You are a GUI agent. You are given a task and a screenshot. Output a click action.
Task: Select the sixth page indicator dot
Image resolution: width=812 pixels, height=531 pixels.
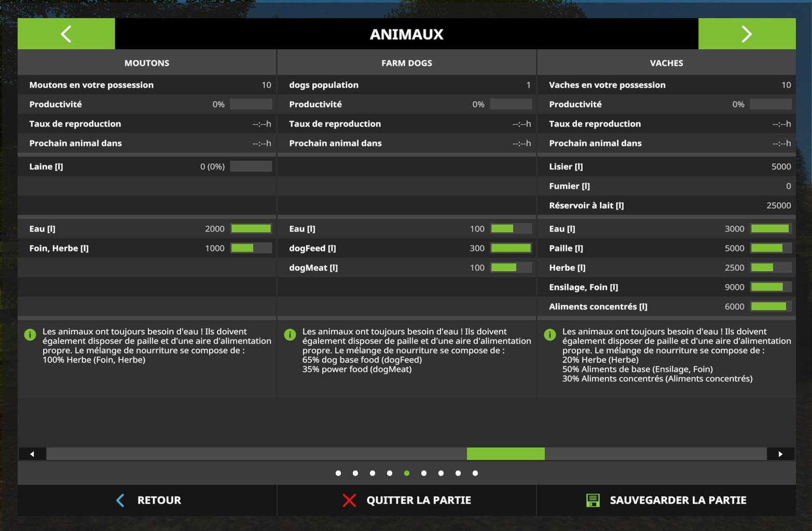pos(424,473)
